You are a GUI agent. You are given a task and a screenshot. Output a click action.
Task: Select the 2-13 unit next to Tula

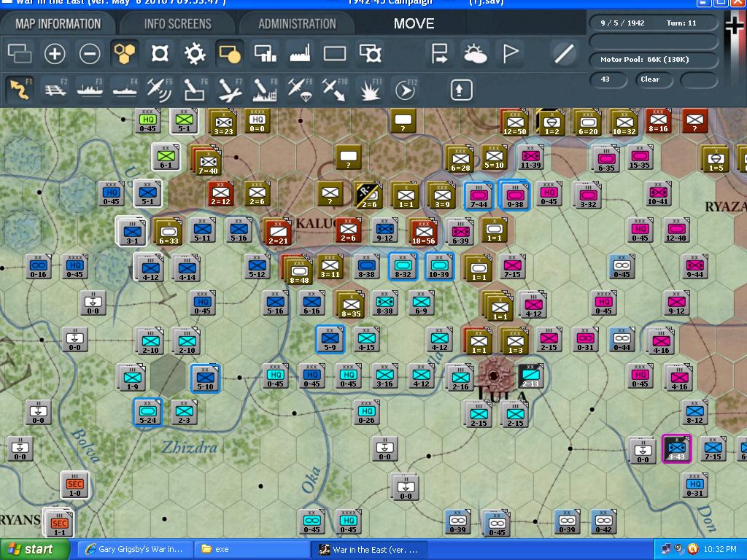pos(531,376)
